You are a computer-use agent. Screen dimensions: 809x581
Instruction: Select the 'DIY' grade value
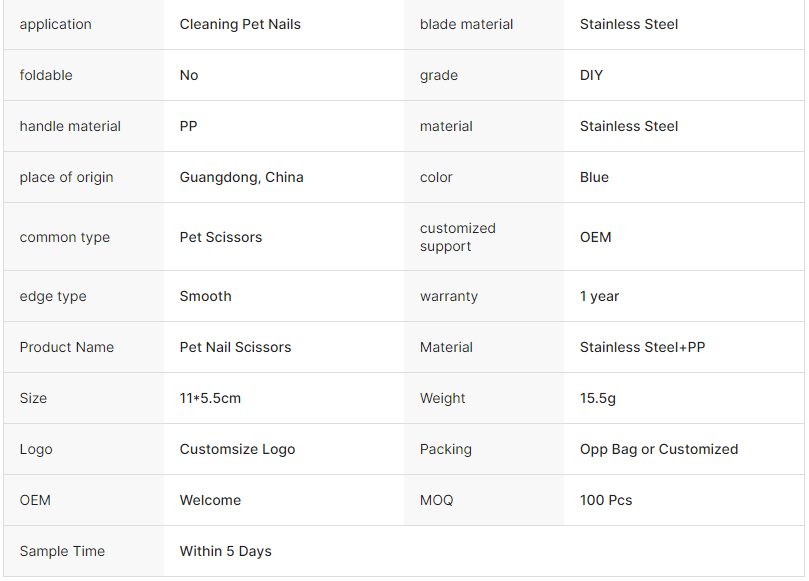pos(591,75)
